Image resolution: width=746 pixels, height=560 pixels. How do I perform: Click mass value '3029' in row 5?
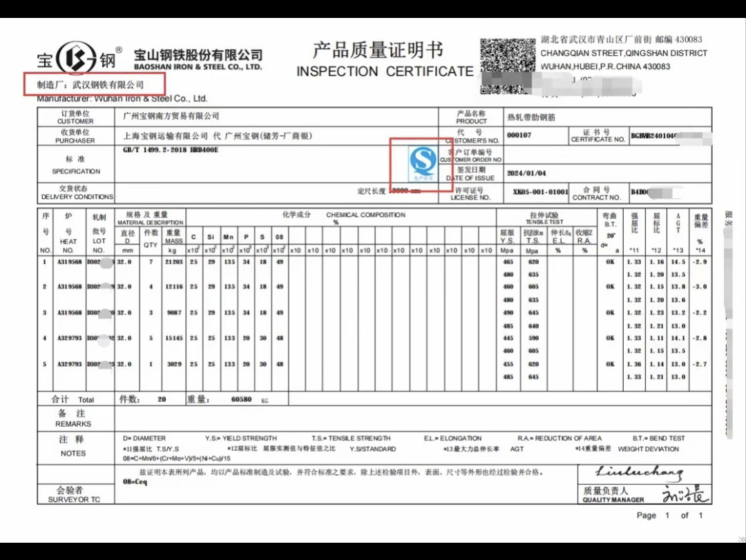click(175, 365)
